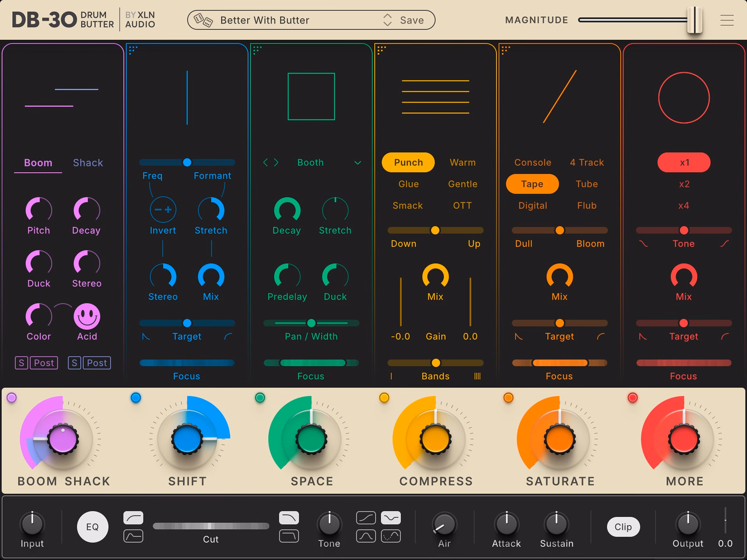
Task: Select the dotted curve tone shape icon
Action: click(391, 536)
